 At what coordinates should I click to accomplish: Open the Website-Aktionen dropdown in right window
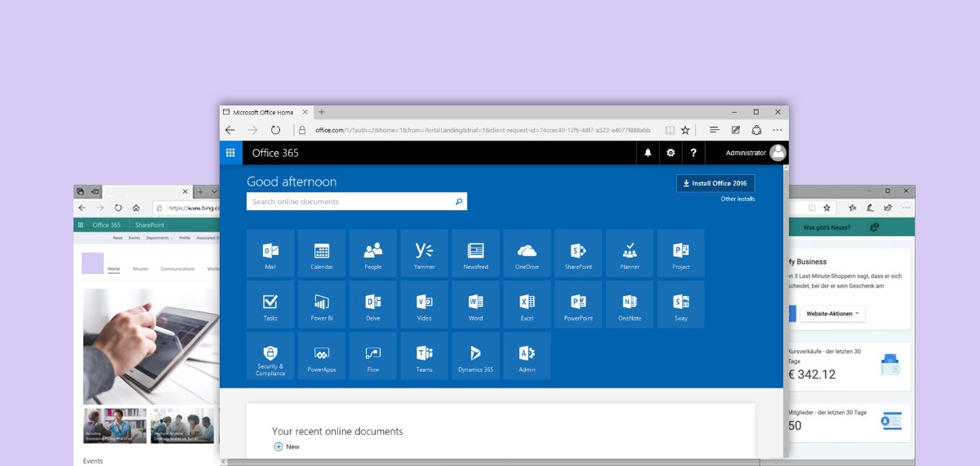(831, 314)
